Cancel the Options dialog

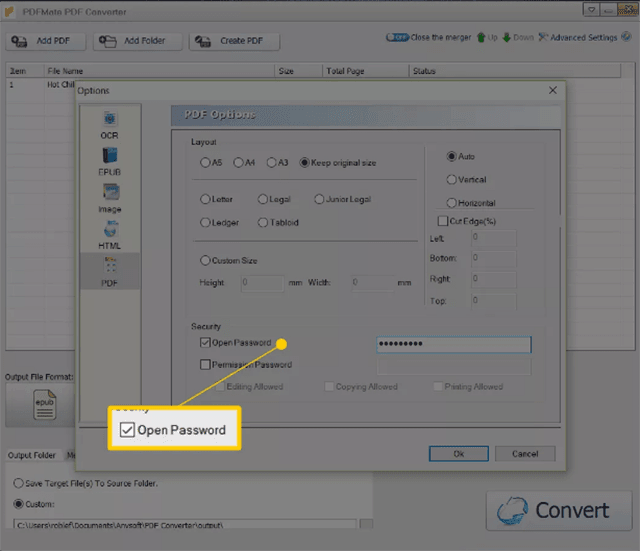coord(525,454)
